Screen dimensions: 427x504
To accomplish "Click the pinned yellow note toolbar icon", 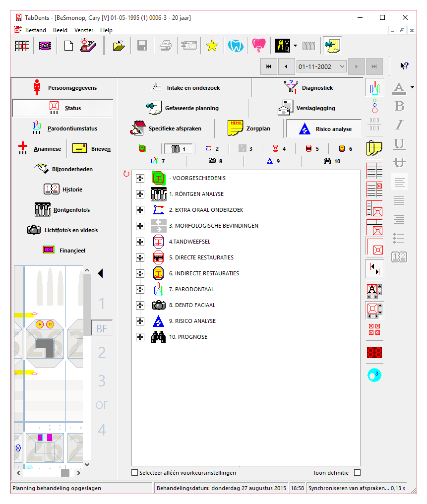I will click(332, 46).
